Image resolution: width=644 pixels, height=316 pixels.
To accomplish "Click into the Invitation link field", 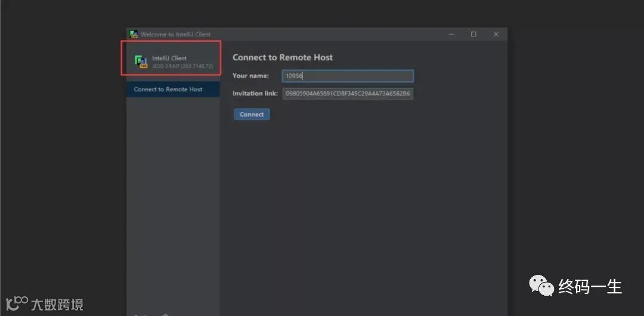I will tap(348, 94).
